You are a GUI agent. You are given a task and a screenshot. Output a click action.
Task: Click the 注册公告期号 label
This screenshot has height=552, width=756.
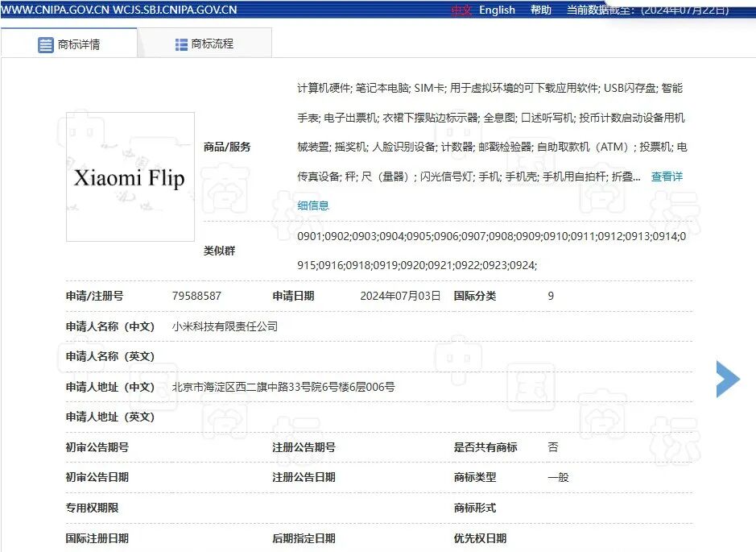click(304, 447)
